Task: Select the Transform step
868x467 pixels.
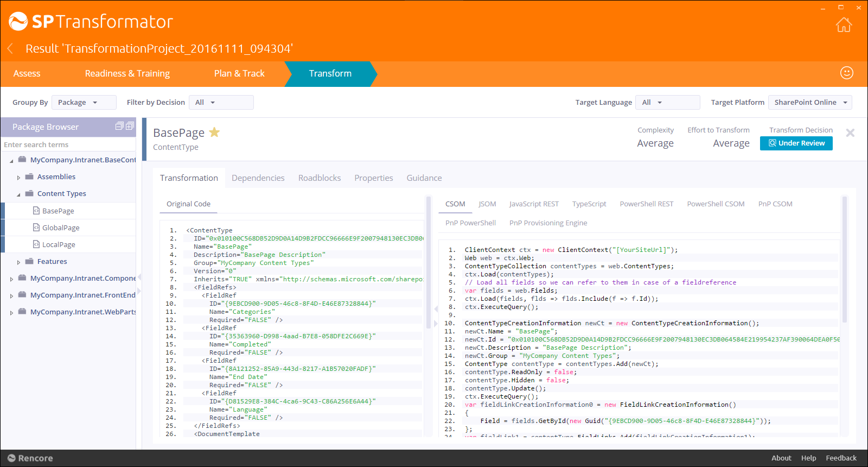Action: [x=330, y=74]
